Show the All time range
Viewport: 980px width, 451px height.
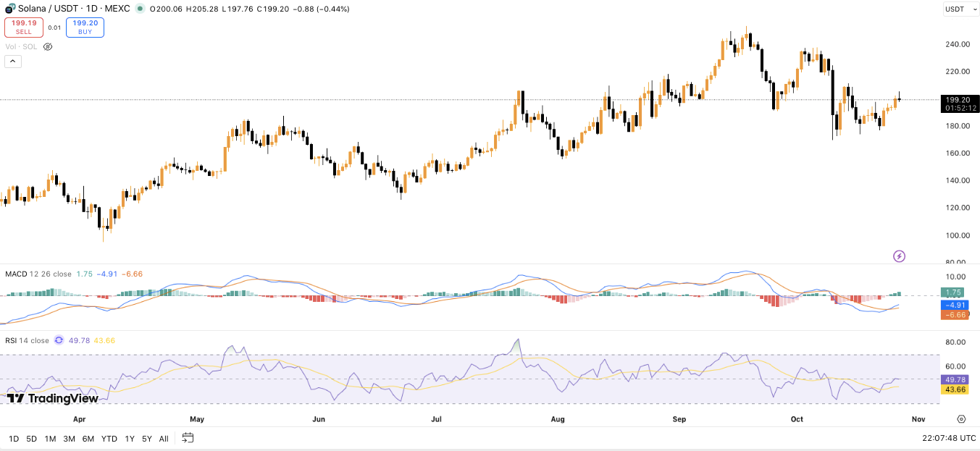tap(164, 439)
